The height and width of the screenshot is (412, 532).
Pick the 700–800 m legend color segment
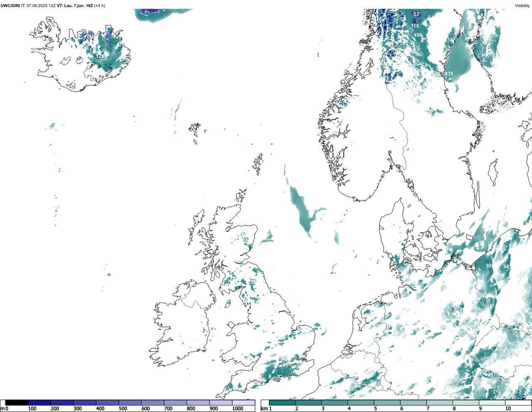[175, 402]
